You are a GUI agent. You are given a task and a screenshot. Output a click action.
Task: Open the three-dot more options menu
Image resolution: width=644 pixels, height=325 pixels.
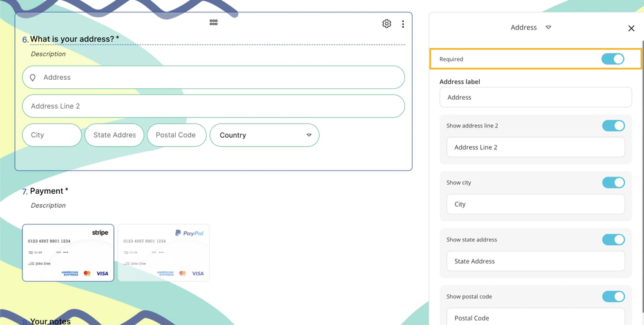[x=403, y=24]
